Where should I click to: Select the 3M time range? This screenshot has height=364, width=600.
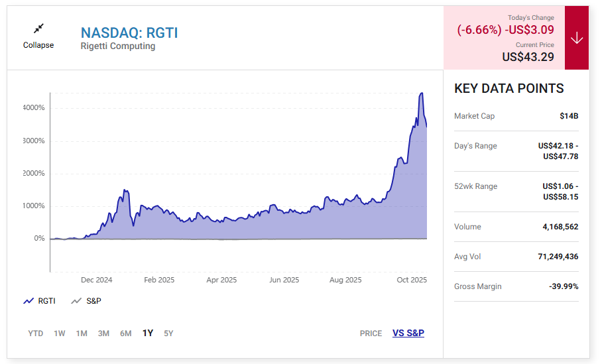tap(103, 334)
